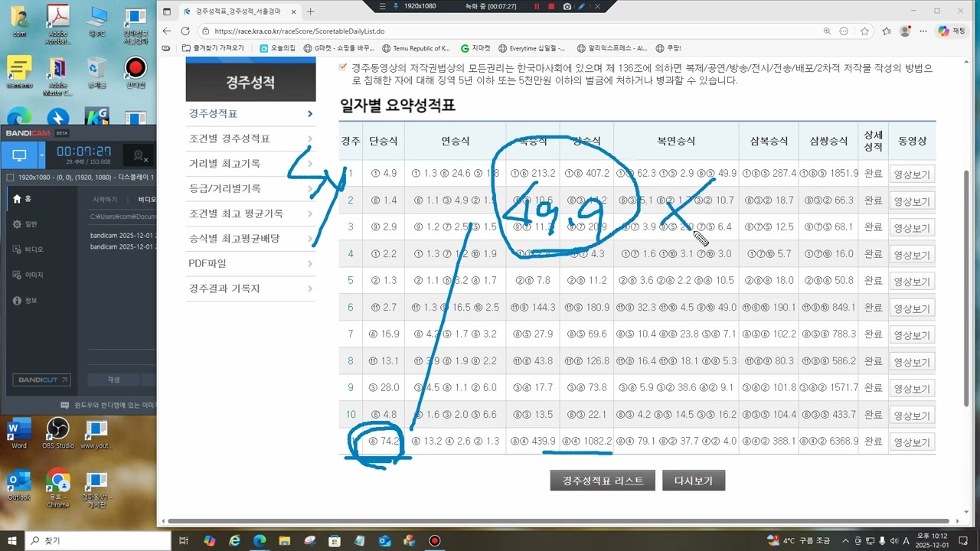Click the BANDICUT button in Bandicam
Image resolution: width=980 pixels, height=551 pixels.
pyautogui.click(x=41, y=380)
